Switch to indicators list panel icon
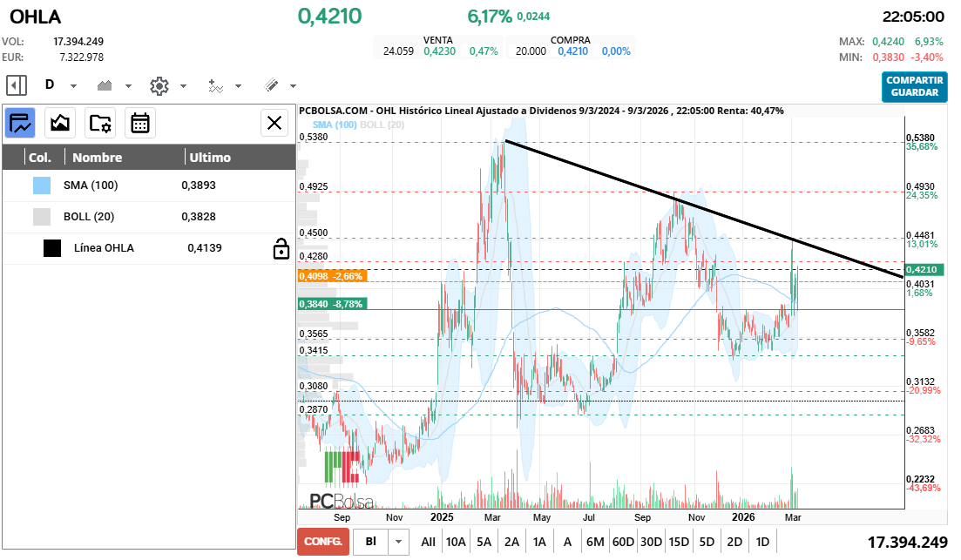The image size is (961, 560). tap(21, 123)
